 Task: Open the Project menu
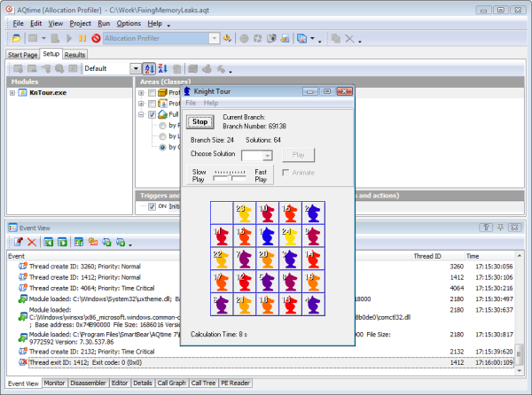[80, 23]
